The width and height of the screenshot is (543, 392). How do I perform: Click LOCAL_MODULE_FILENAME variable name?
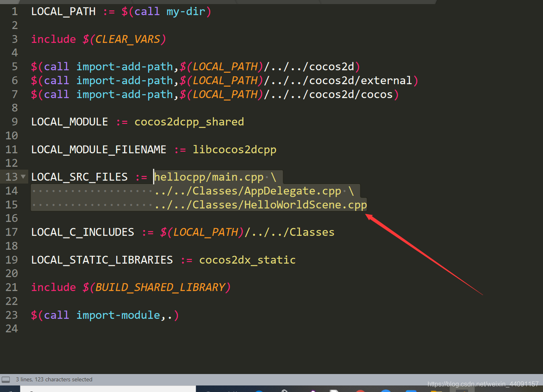99,150
